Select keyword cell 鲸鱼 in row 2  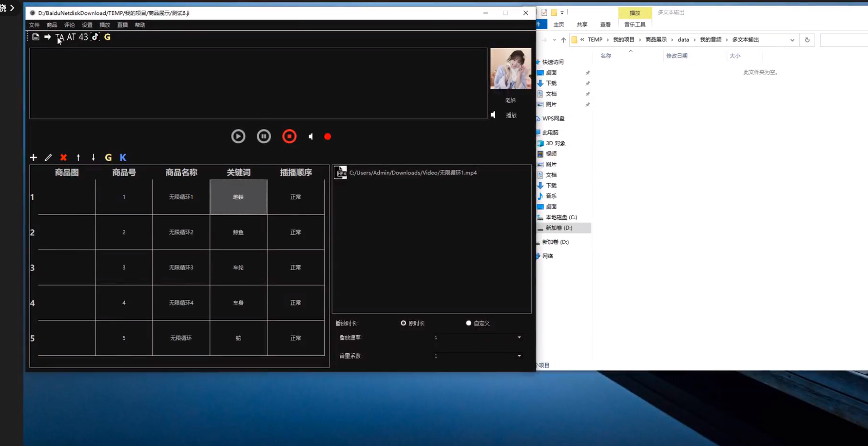(x=238, y=232)
